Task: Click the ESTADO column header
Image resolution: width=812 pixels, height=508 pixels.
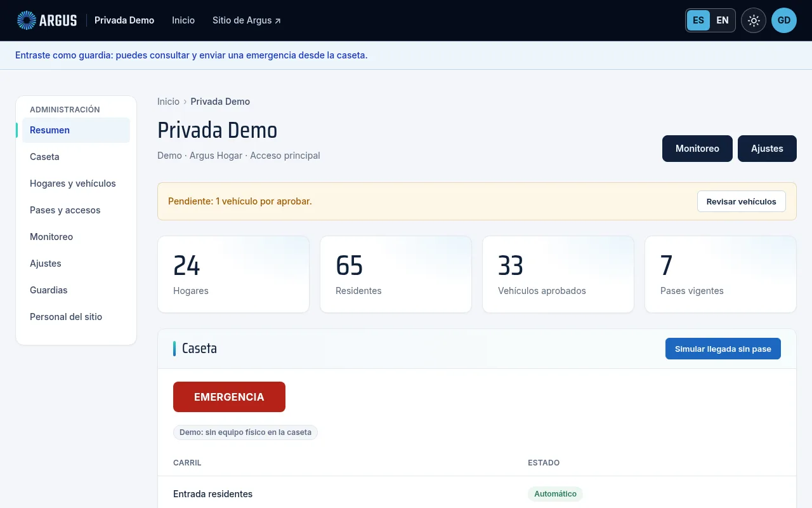Action: coord(544,463)
